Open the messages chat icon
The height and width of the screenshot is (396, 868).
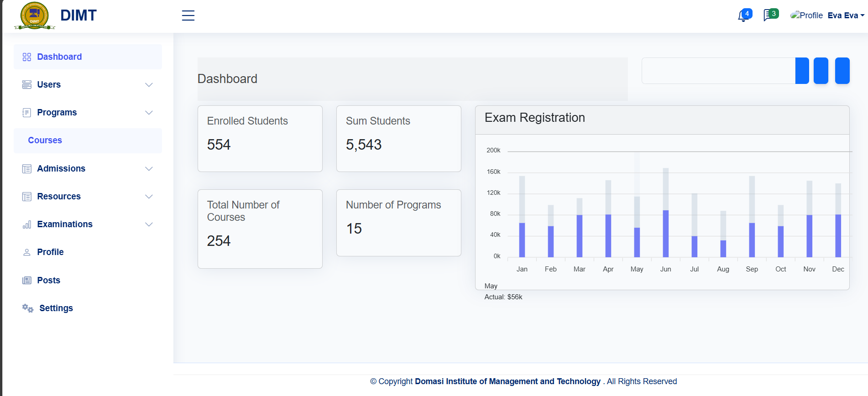[x=769, y=16]
